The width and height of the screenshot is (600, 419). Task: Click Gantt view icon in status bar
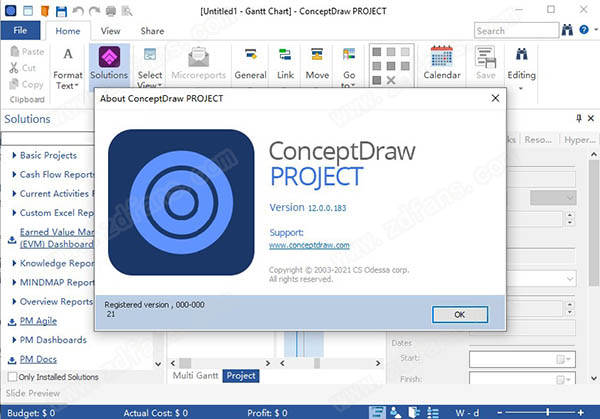point(377,412)
